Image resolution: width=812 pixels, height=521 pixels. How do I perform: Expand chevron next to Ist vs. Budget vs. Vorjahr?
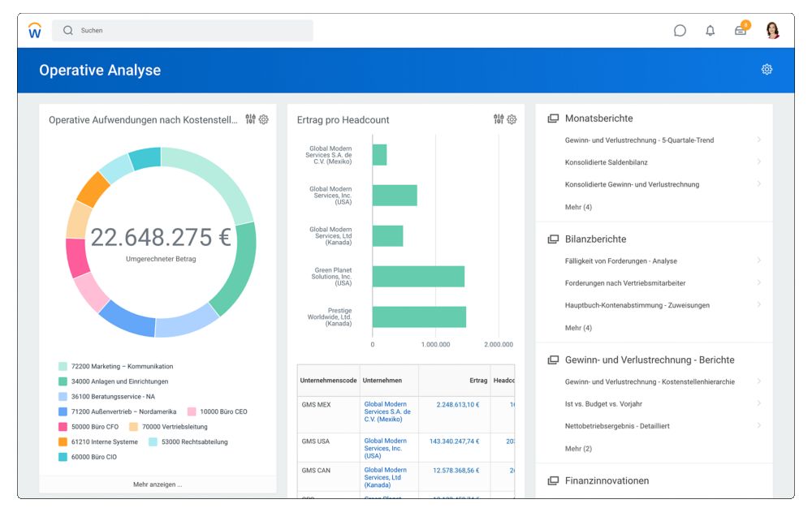tap(758, 403)
